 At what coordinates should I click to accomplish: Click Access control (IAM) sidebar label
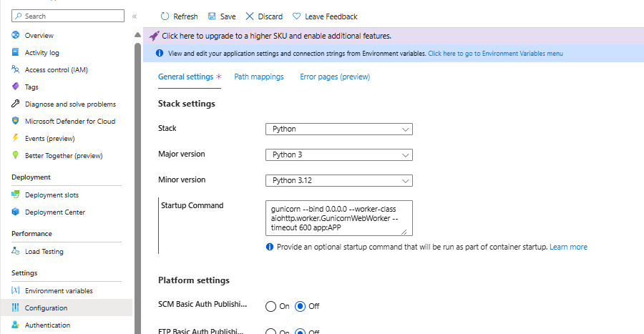[57, 70]
